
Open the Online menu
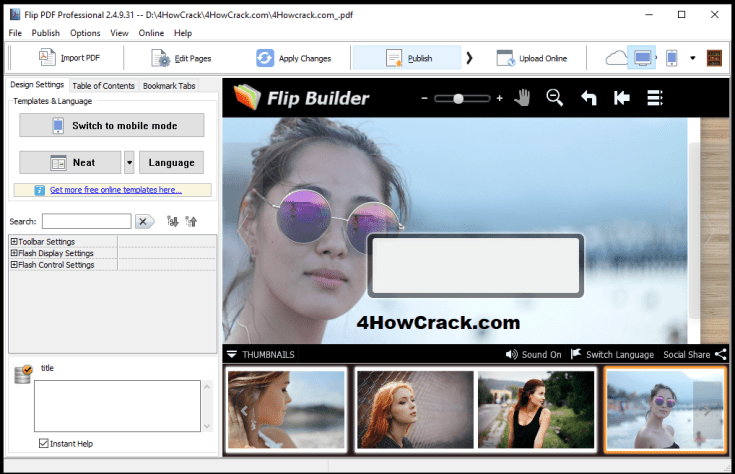click(151, 33)
